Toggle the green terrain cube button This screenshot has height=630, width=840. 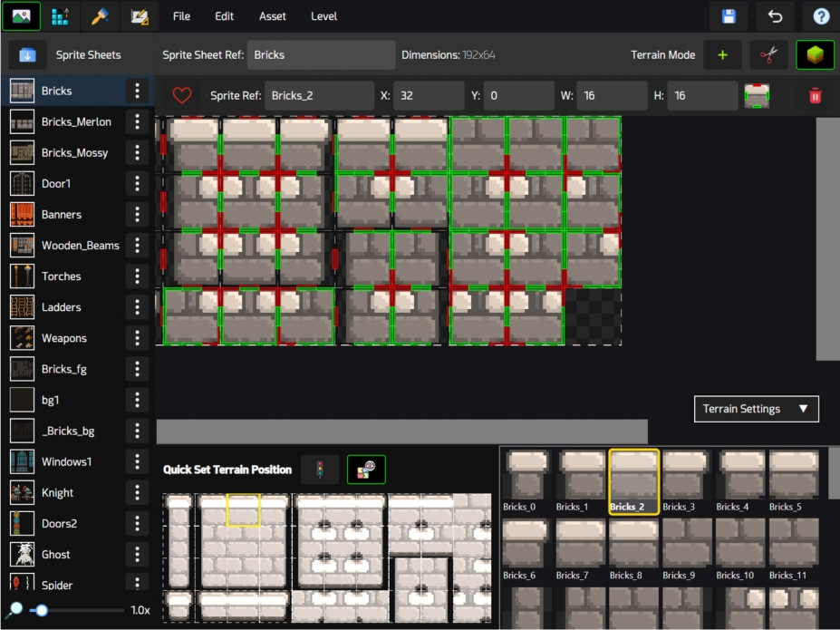815,55
